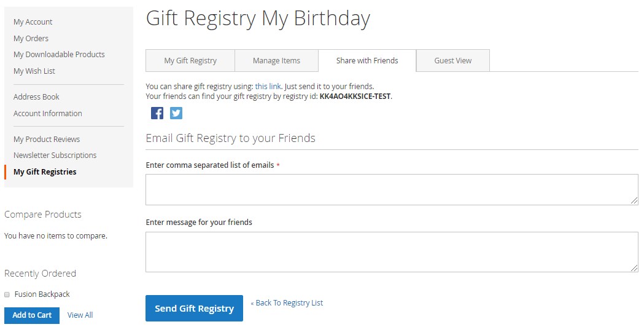Viewport: 644px width, 335px height.
Task: Share registry on Facebook icon
Action: click(157, 113)
